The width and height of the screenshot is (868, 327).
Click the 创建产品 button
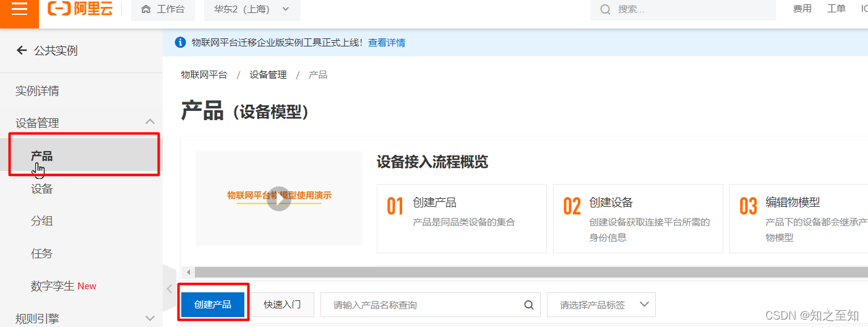[x=213, y=304]
